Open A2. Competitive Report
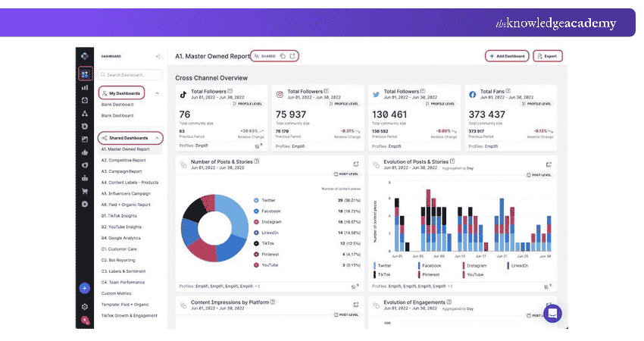The height and width of the screenshot is (341, 644). coord(123,160)
